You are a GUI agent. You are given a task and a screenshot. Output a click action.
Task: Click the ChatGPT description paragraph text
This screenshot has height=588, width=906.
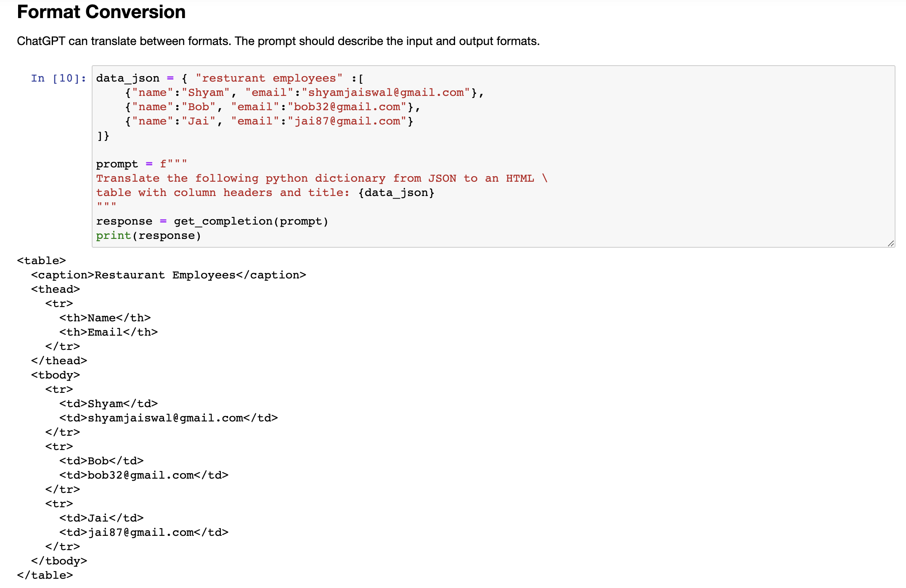[x=278, y=41]
